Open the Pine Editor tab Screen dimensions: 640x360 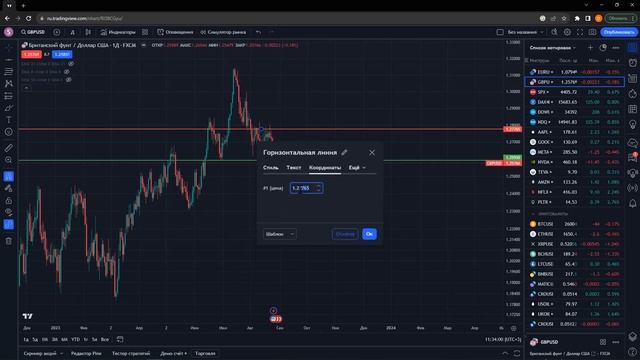86,353
